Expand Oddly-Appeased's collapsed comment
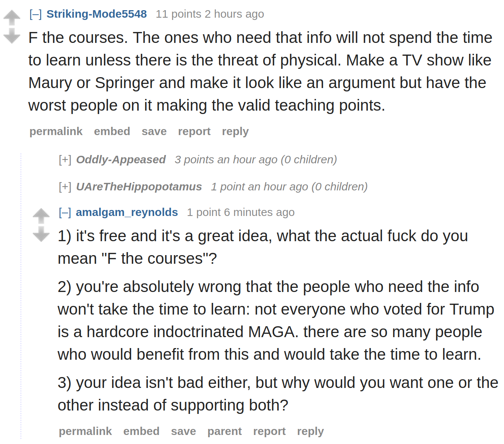This screenshot has width=504, height=444. 65,160
